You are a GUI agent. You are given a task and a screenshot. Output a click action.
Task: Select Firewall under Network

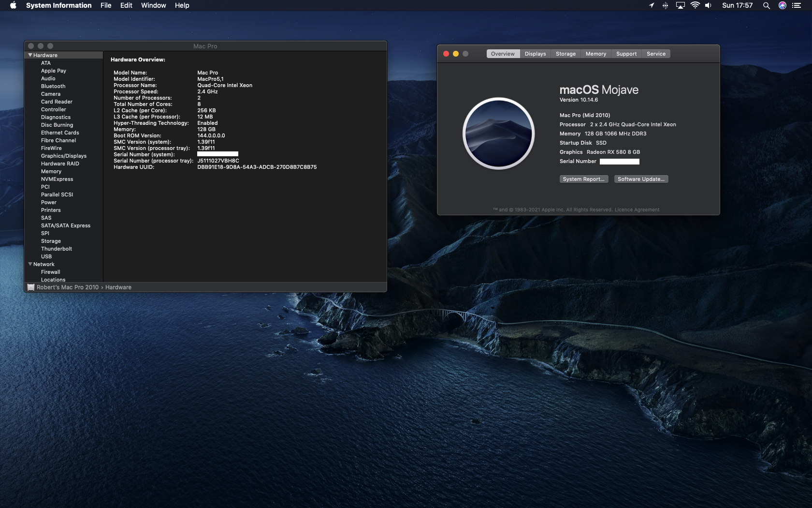pos(51,272)
